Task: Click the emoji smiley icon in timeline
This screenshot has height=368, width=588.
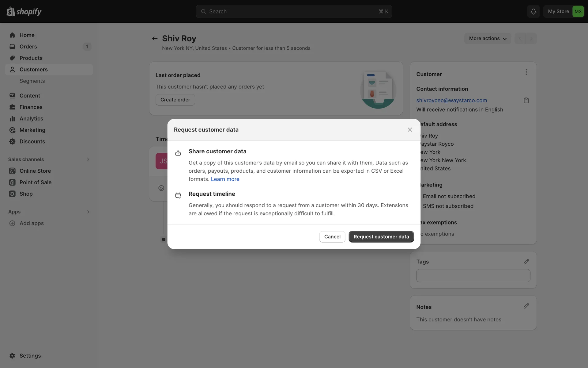Action: tap(161, 188)
